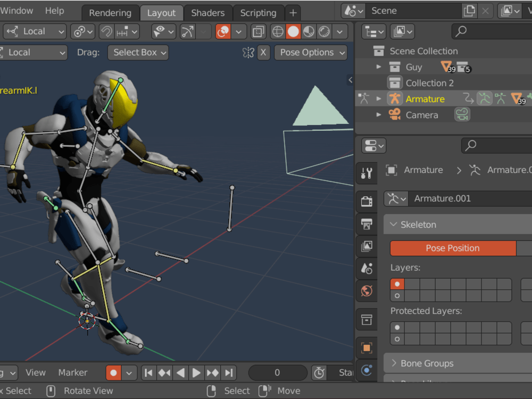
Task: Open the Physics properties tab
Action: point(367,370)
